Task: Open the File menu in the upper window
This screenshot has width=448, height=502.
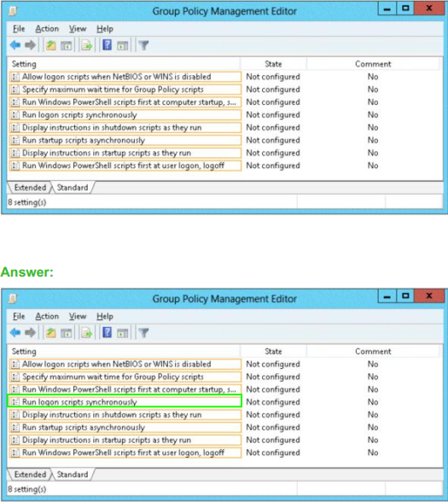Action: (19, 29)
